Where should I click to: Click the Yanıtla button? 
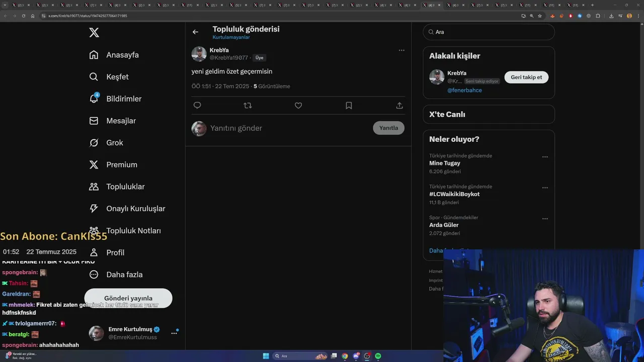pos(388,128)
